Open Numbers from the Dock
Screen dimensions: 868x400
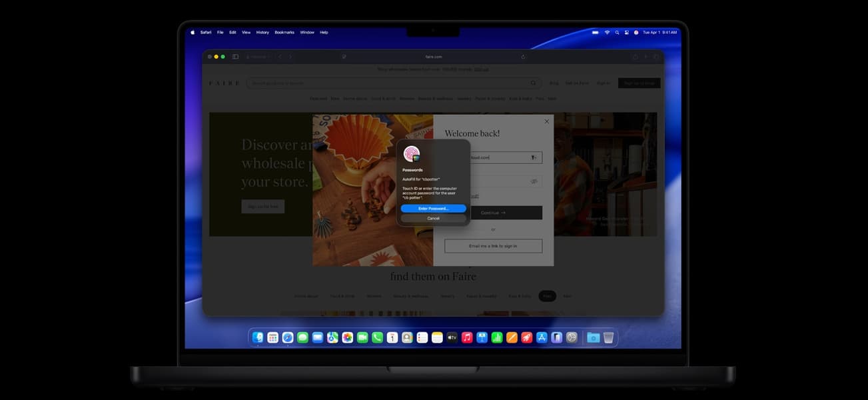pos(497,338)
